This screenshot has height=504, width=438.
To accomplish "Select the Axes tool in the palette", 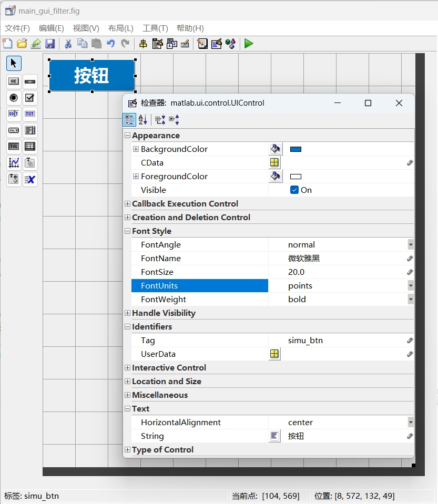I will [13, 163].
